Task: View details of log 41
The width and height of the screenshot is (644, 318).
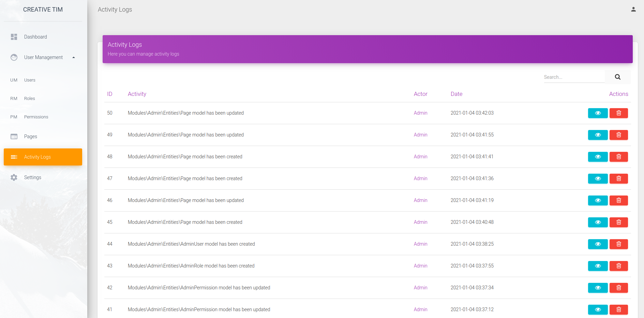Action: coord(598,309)
